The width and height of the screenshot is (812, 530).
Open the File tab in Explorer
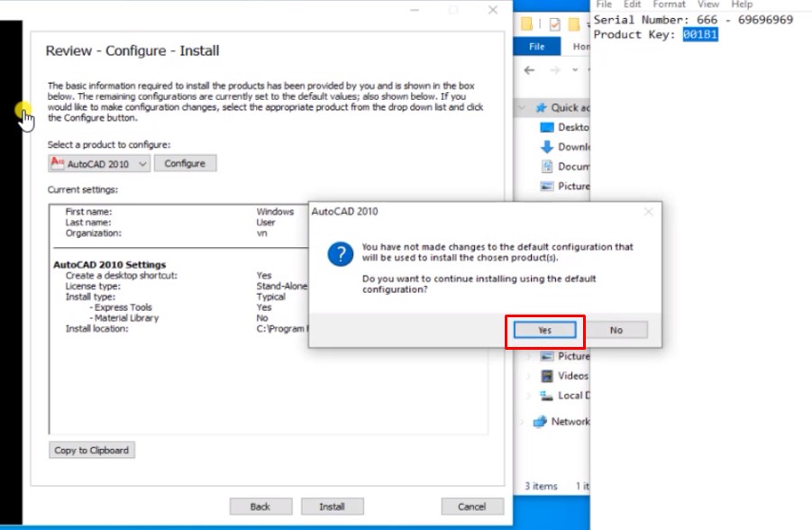537,47
